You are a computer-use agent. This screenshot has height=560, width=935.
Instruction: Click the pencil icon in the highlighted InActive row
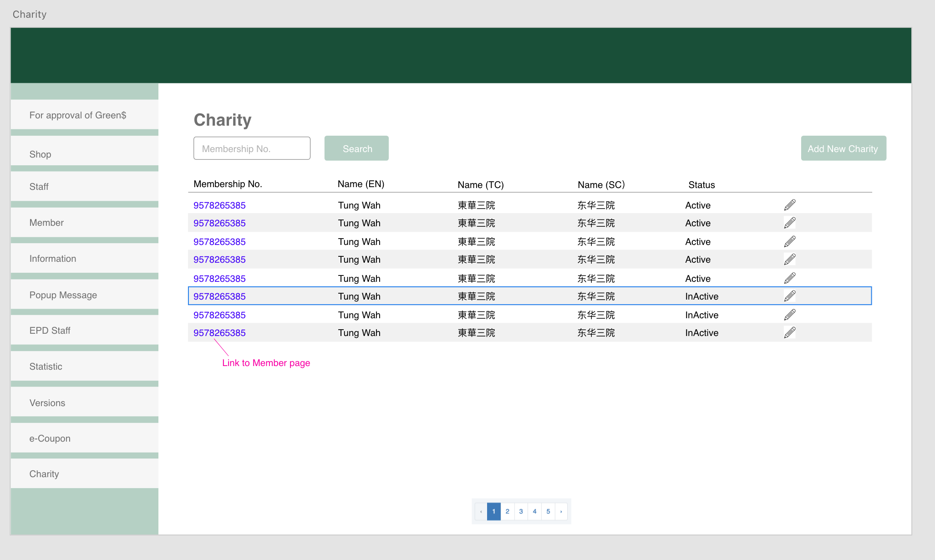coord(790,296)
